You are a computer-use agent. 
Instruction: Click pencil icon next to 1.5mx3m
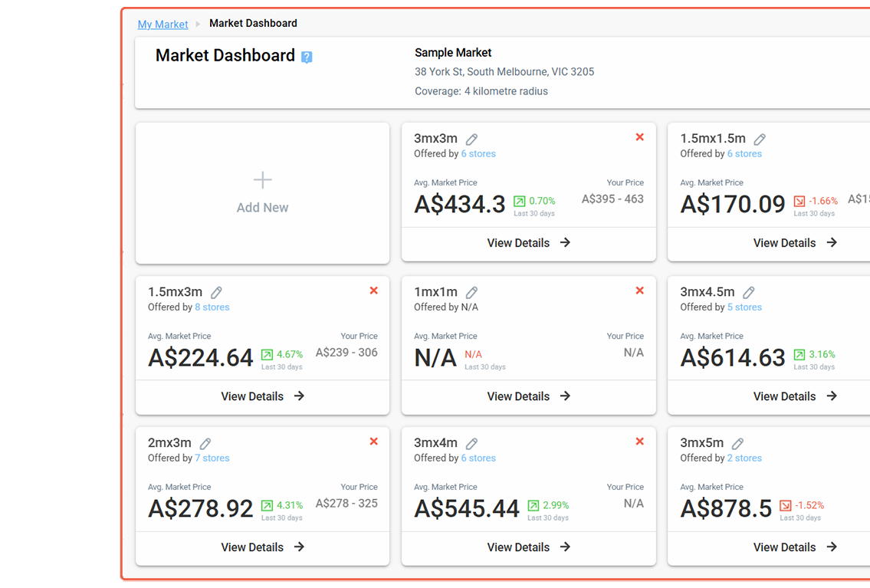(x=217, y=292)
